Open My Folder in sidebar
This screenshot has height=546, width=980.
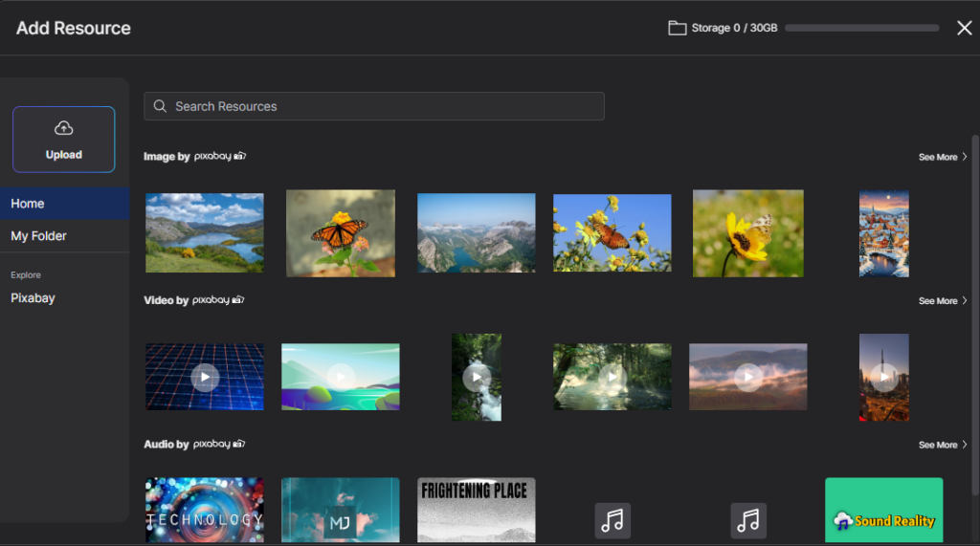(64, 236)
